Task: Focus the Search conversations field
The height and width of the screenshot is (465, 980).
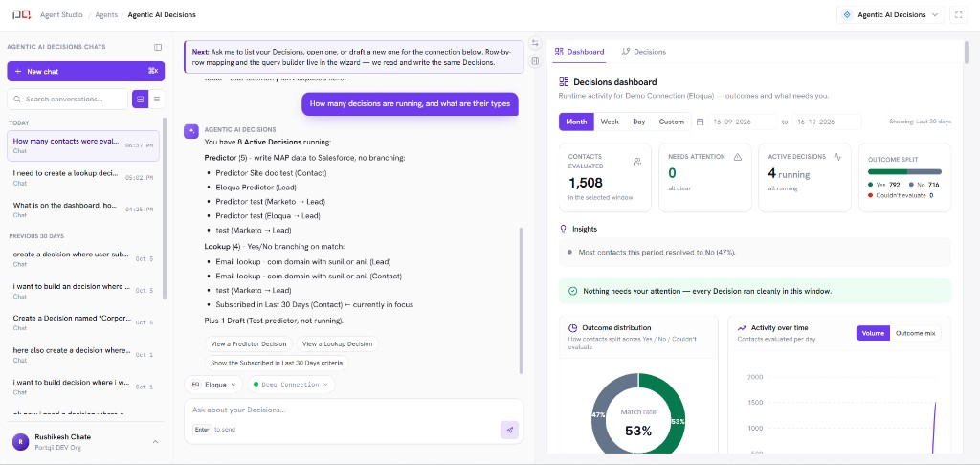Action: (68, 99)
